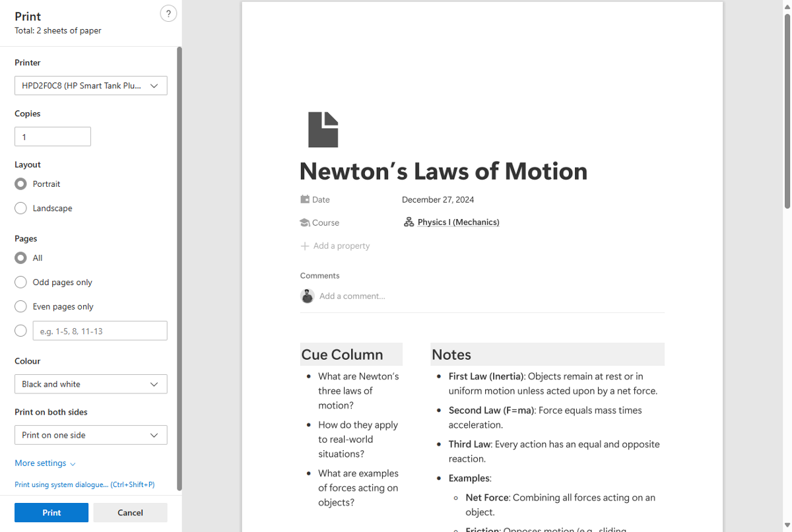Click the custom page range text field

coord(100,331)
